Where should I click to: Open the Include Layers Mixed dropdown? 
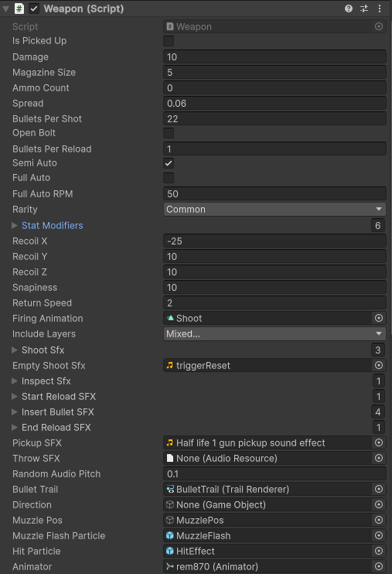click(x=274, y=334)
